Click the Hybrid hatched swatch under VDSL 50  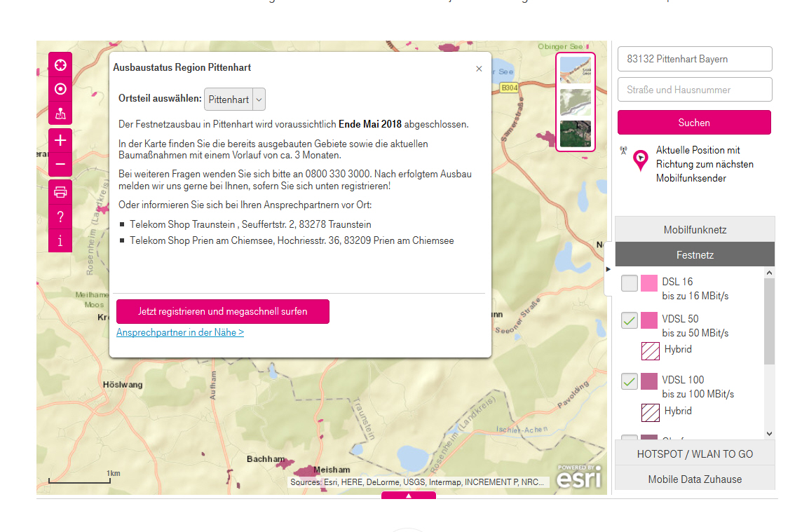point(650,351)
